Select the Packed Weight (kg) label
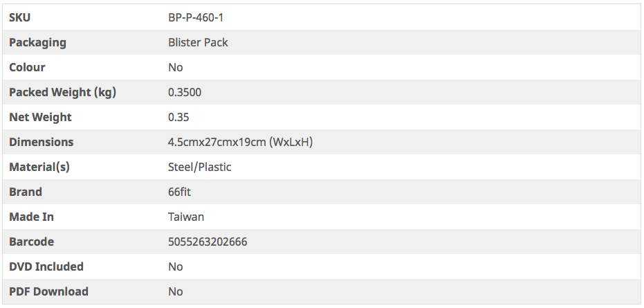Image resolution: width=644 pixels, height=308 pixels. [62, 92]
